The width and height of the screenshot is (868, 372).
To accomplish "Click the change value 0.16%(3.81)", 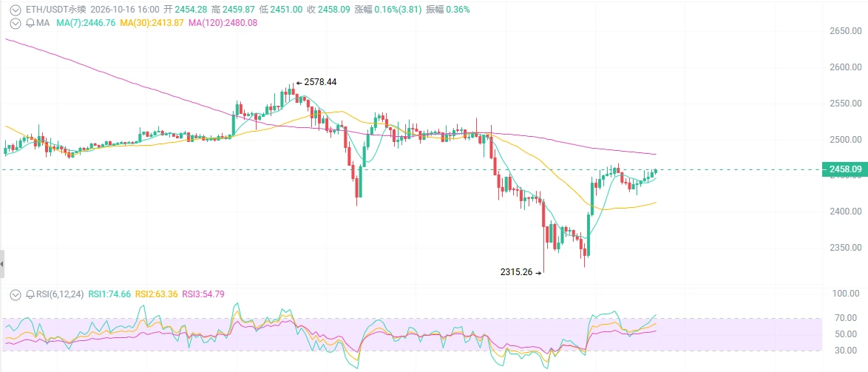I will [x=396, y=10].
